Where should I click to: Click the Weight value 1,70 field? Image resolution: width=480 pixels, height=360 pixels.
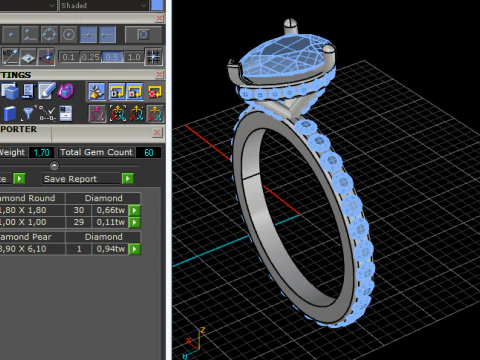click(42, 153)
